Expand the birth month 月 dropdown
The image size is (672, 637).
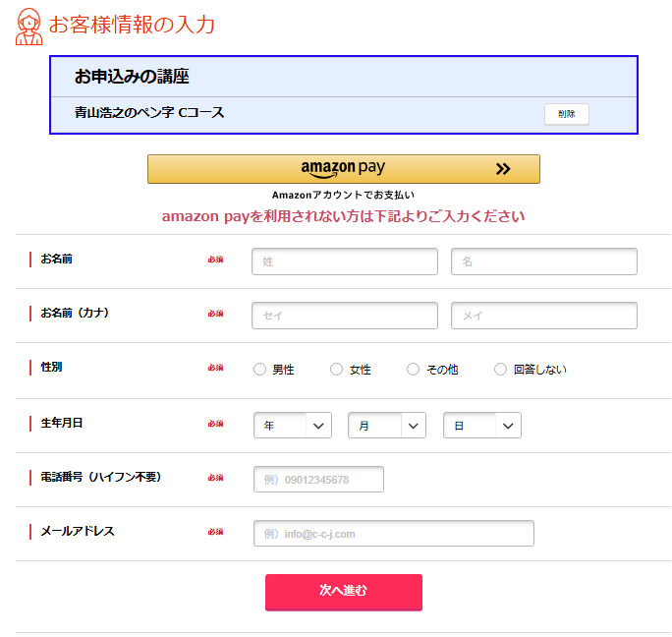tap(387, 426)
